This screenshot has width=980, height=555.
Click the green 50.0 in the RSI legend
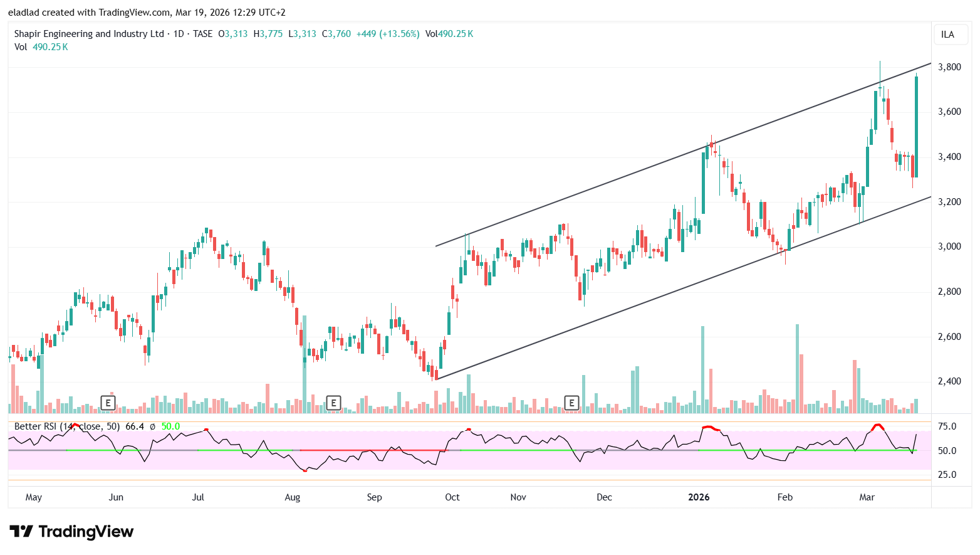pyautogui.click(x=170, y=426)
